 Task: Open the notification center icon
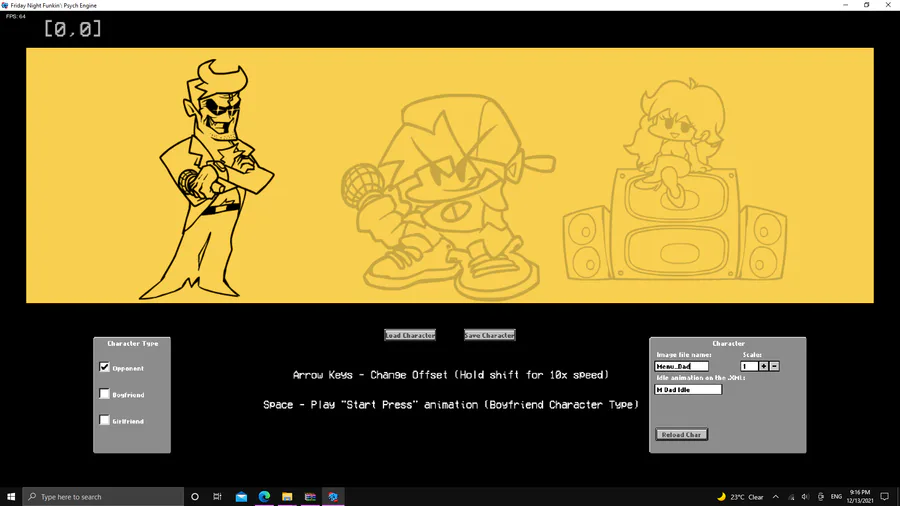coord(885,497)
